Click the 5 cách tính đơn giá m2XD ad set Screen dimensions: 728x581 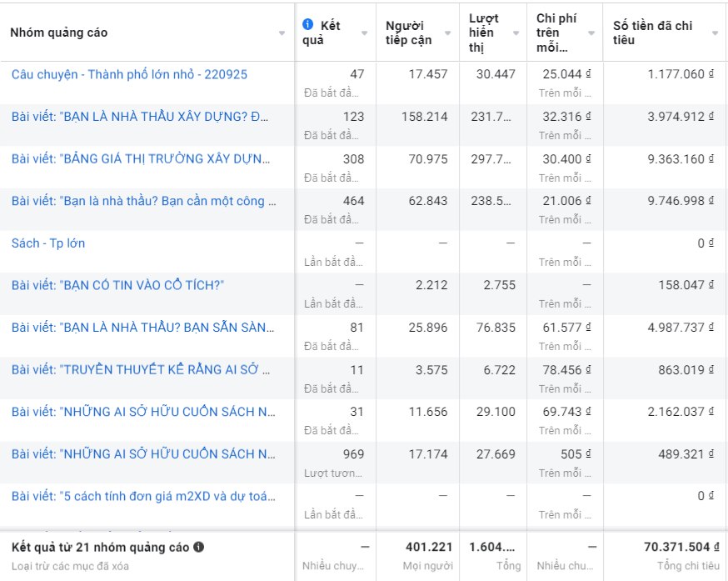click(143, 496)
